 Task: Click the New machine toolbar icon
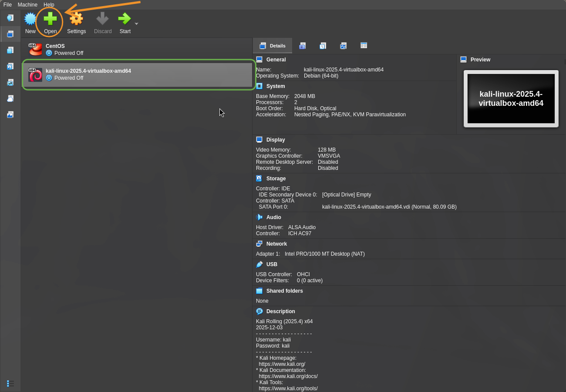(30, 19)
